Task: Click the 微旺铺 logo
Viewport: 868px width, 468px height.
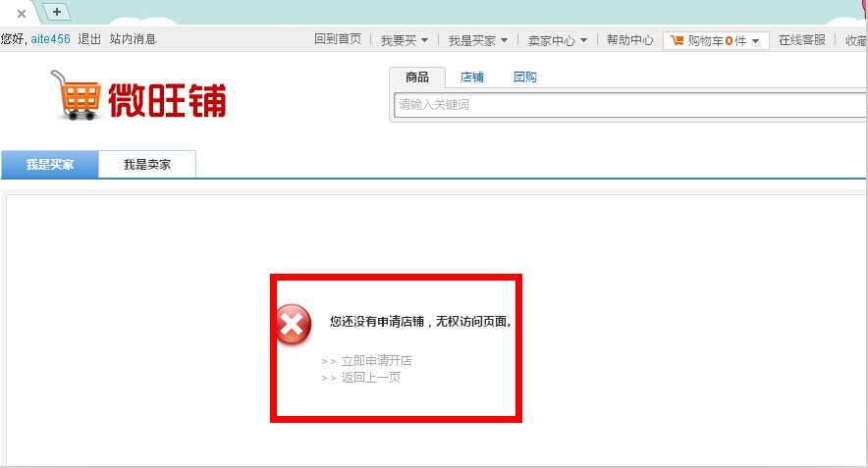Action: [x=139, y=95]
